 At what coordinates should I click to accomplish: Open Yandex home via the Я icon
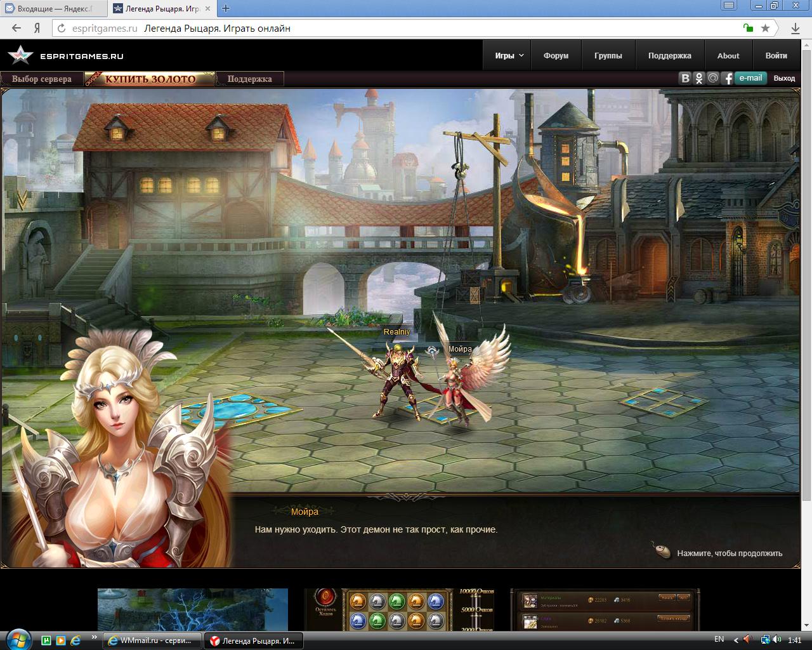37,28
